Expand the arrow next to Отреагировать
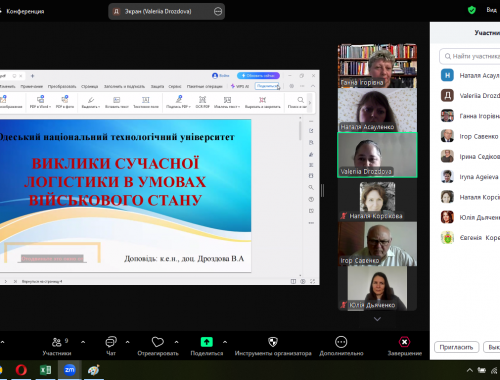The height and width of the screenshot is (380, 500). pos(176,342)
